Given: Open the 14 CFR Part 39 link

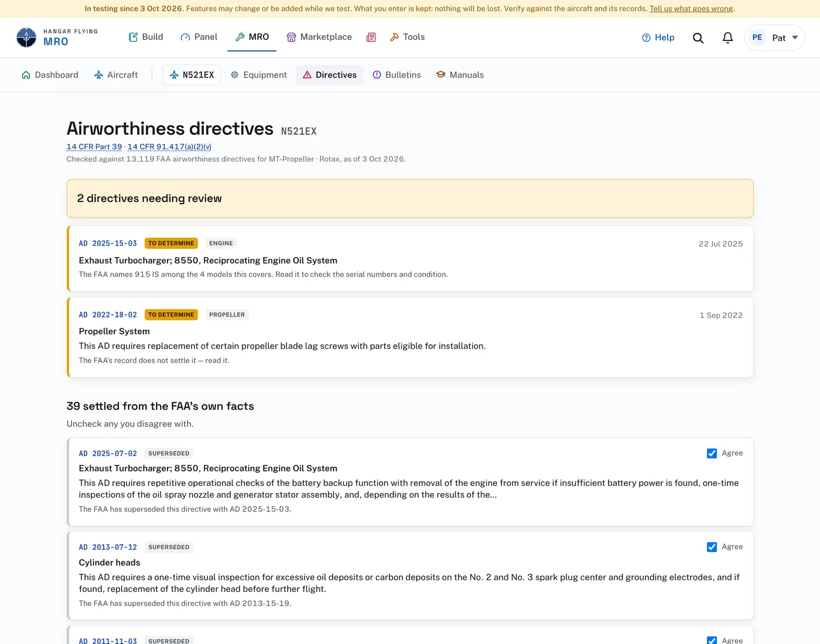Looking at the screenshot, I should point(94,147).
